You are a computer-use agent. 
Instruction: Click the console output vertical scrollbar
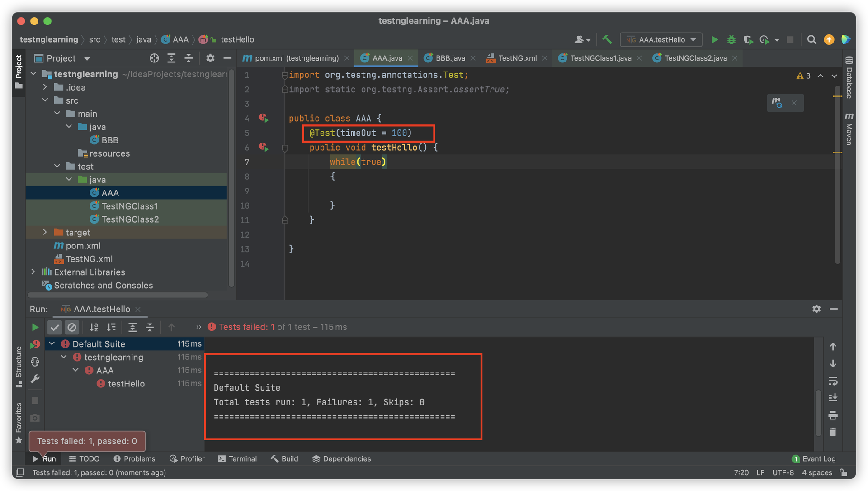pos(819,413)
